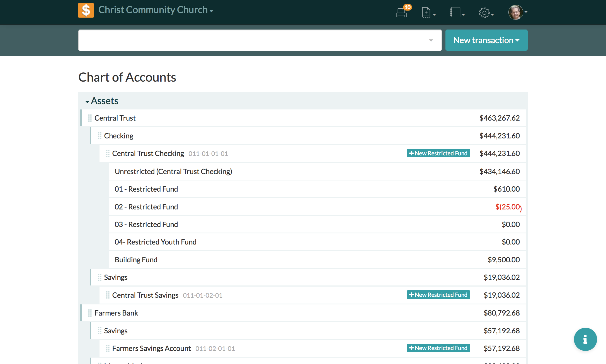Click the user profile avatar
The width and height of the screenshot is (606, 364).
click(516, 12)
